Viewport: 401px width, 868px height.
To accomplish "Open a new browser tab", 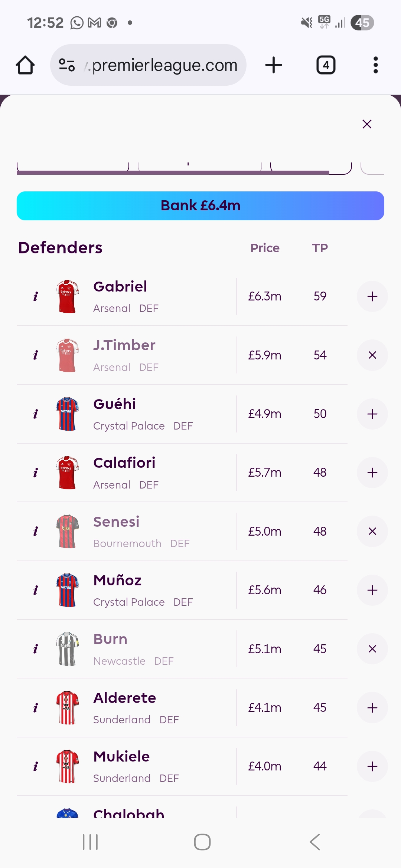I will point(274,65).
